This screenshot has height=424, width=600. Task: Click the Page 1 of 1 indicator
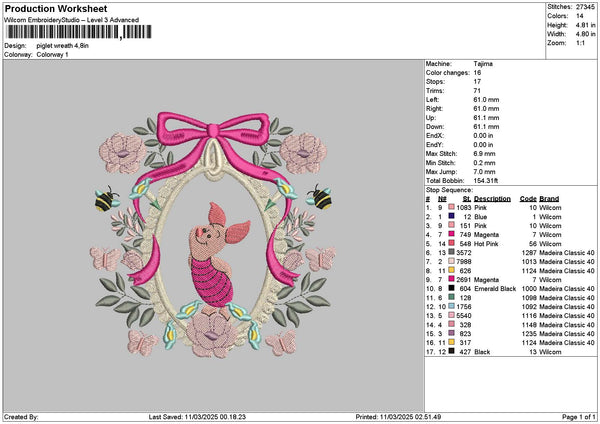[x=579, y=417]
